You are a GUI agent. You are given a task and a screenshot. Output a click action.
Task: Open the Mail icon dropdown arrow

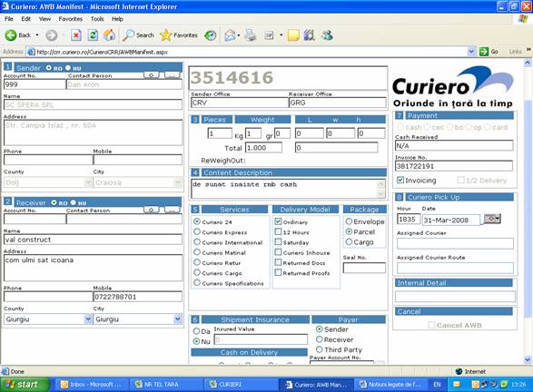[238, 35]
